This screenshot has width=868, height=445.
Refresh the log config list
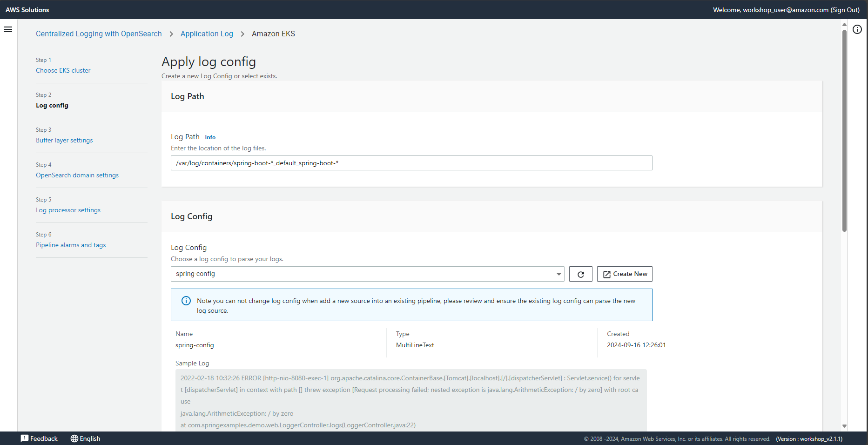tap(580, 274)
